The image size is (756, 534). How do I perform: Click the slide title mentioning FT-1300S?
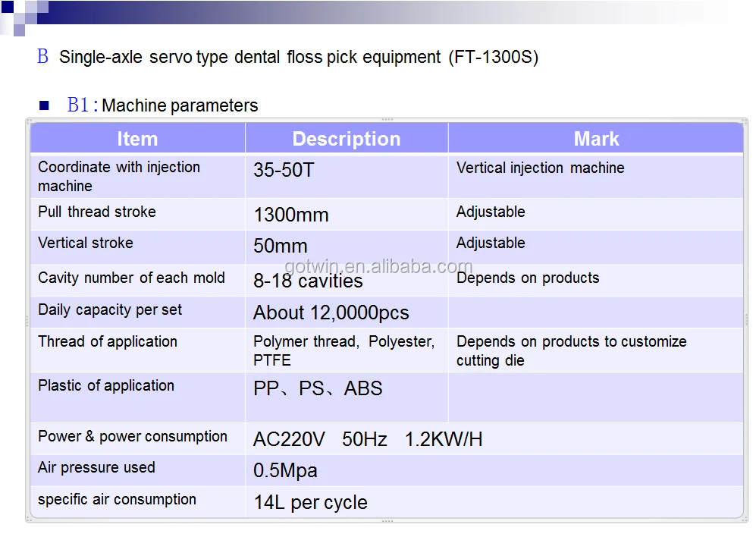coord(299,57)
